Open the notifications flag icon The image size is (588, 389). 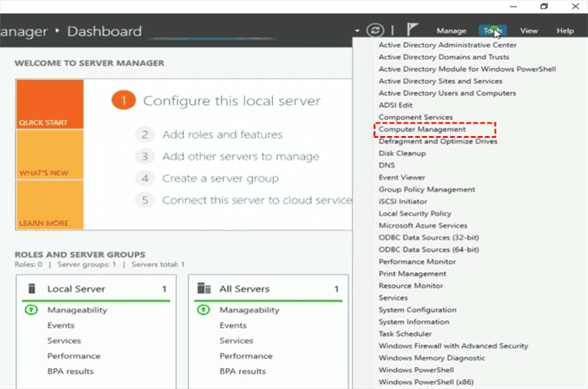point(412,31)
